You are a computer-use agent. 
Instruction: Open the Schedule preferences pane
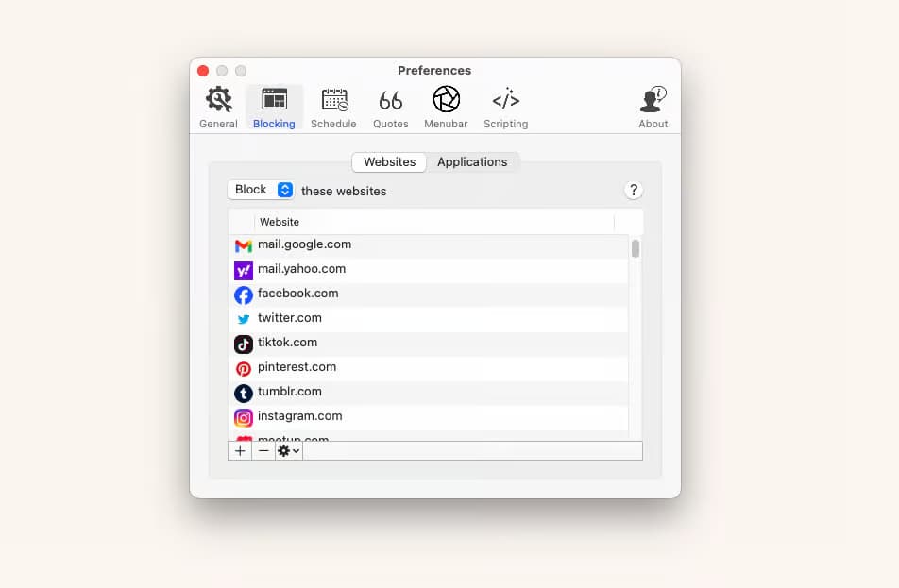tap(333, 107)
